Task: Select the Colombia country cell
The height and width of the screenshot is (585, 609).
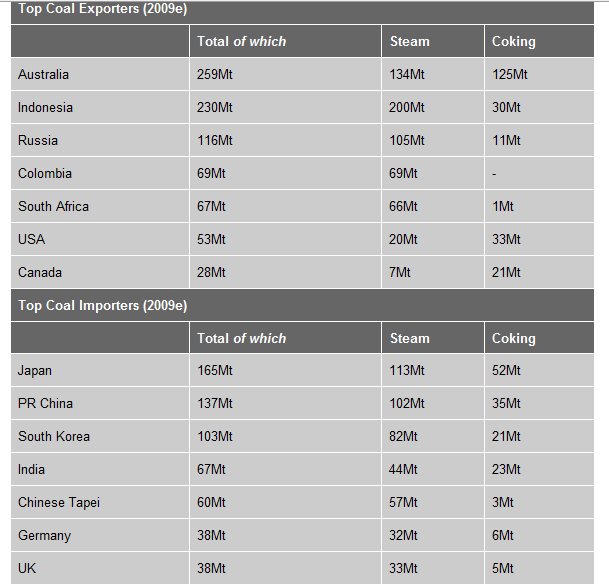Action: 100,173
